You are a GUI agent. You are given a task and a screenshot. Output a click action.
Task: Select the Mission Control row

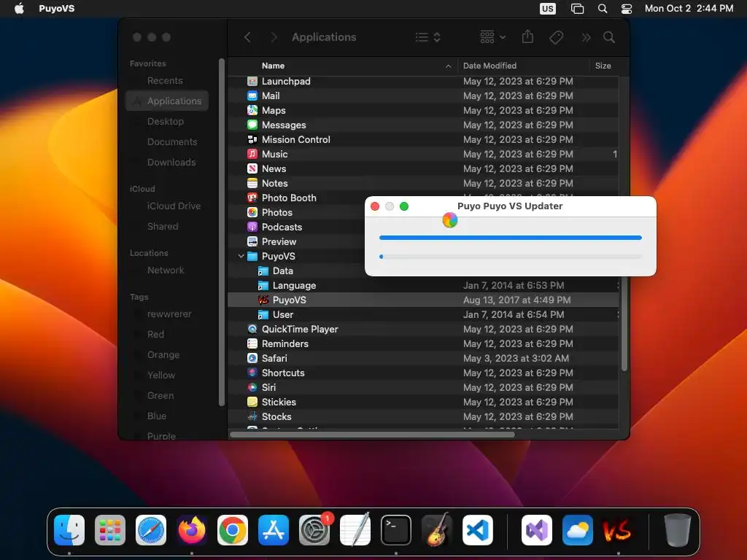423,139
